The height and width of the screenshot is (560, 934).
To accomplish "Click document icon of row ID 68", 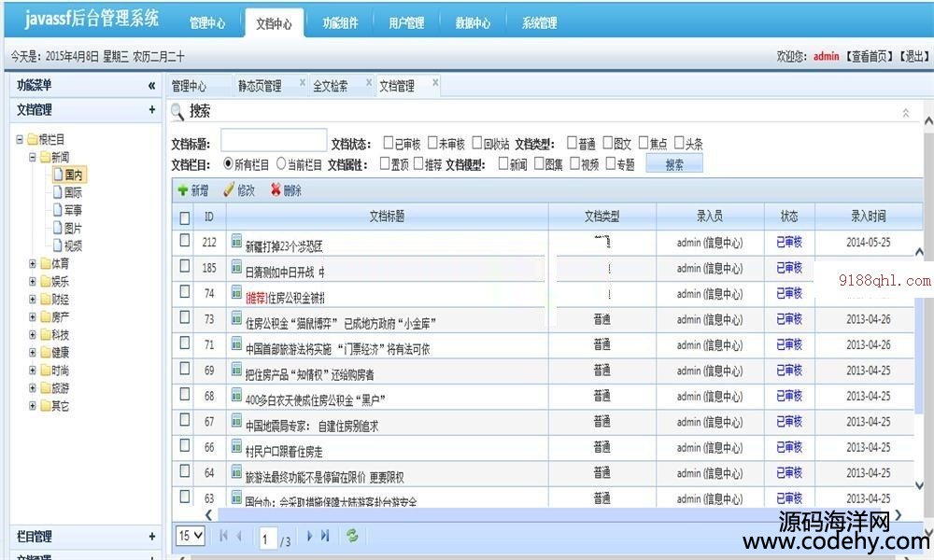I will [x=236, y=395].
